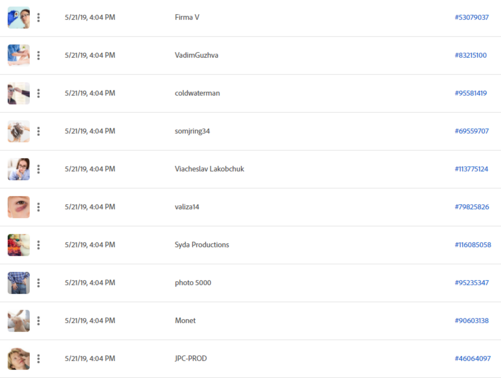Screen dimensions: 501x378
Task: Click the kebab menu on Monet row
Action: (38, 321)
